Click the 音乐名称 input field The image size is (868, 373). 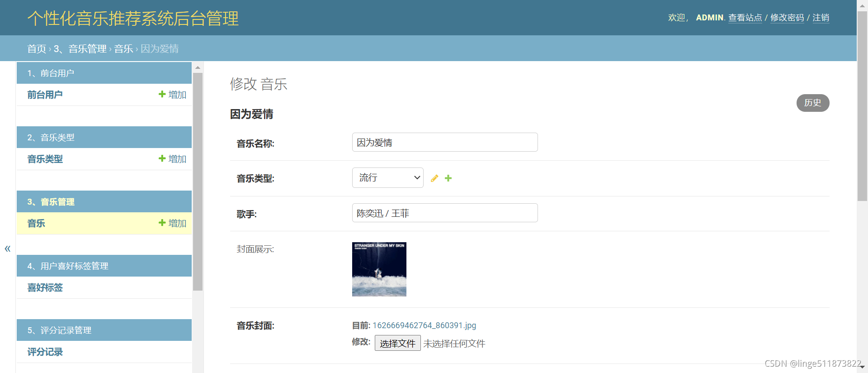point(445,142)
